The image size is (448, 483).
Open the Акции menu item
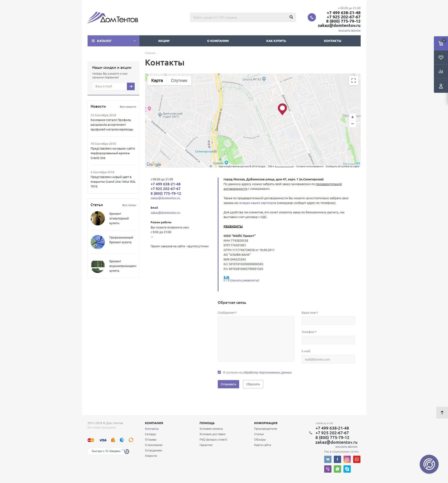click(164, 41)
